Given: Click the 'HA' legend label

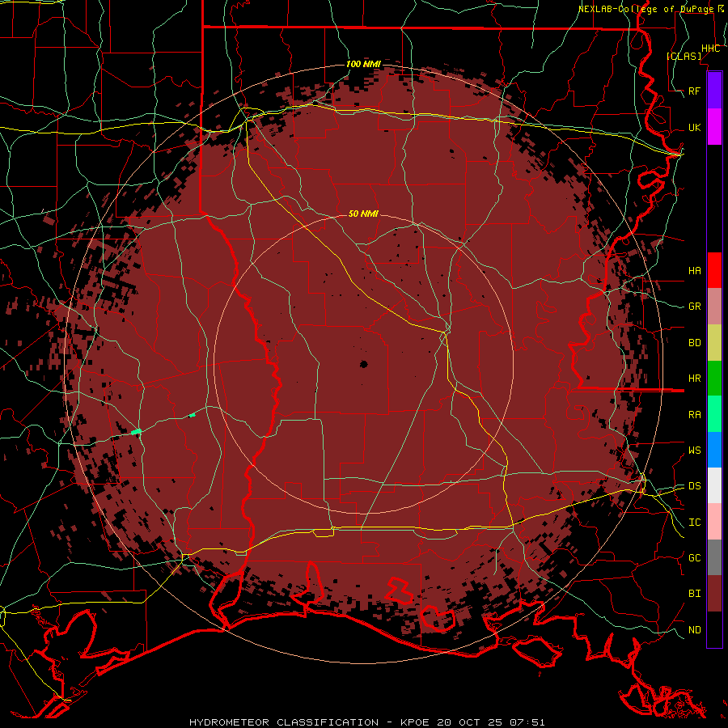Looking at the screenshot, I should (694, 270).
